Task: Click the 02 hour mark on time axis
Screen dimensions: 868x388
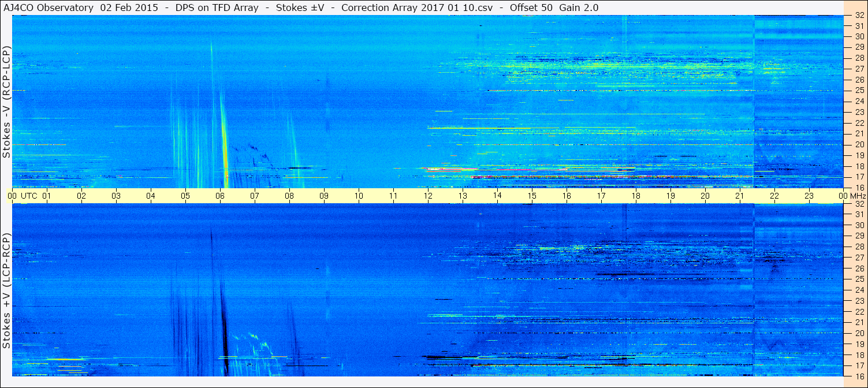Action: tap(81, 196)
